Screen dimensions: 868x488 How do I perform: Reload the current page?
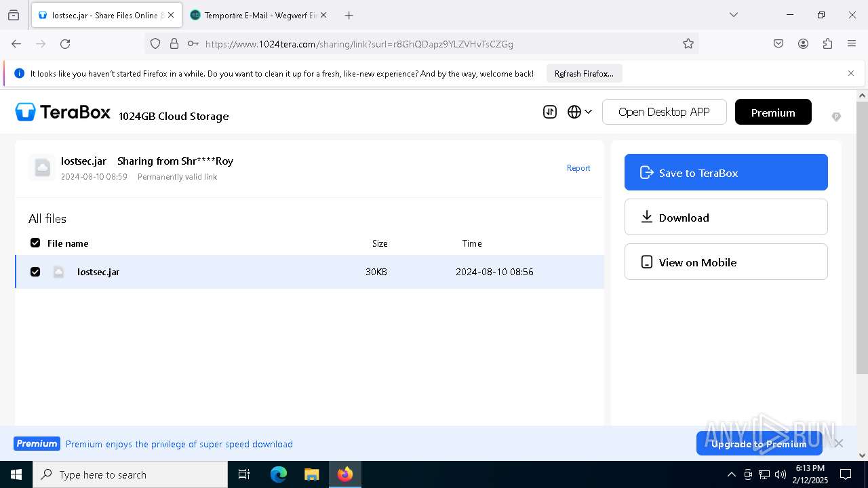(x=65, y=43)
